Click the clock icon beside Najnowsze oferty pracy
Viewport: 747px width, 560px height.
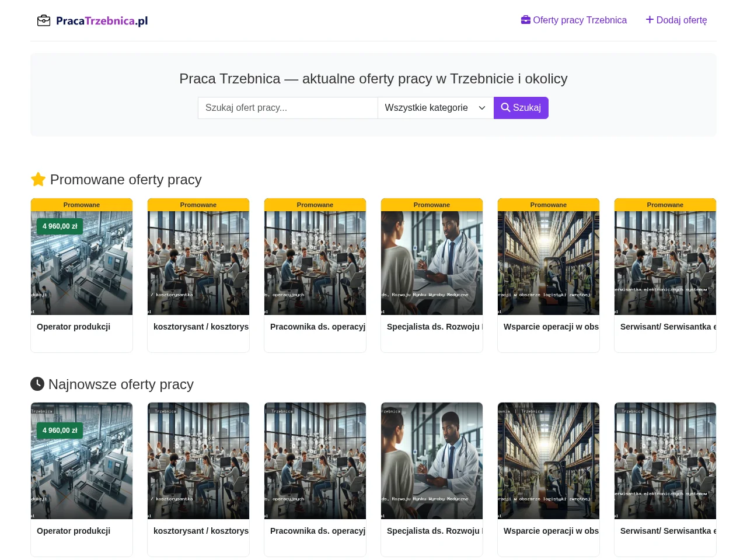point(37,384)
